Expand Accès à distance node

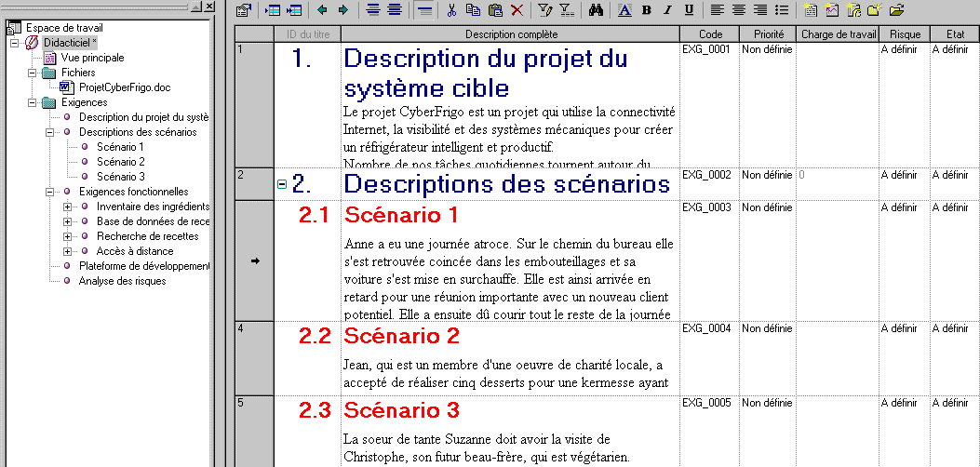pyautogui.click(x=67, y=251)
